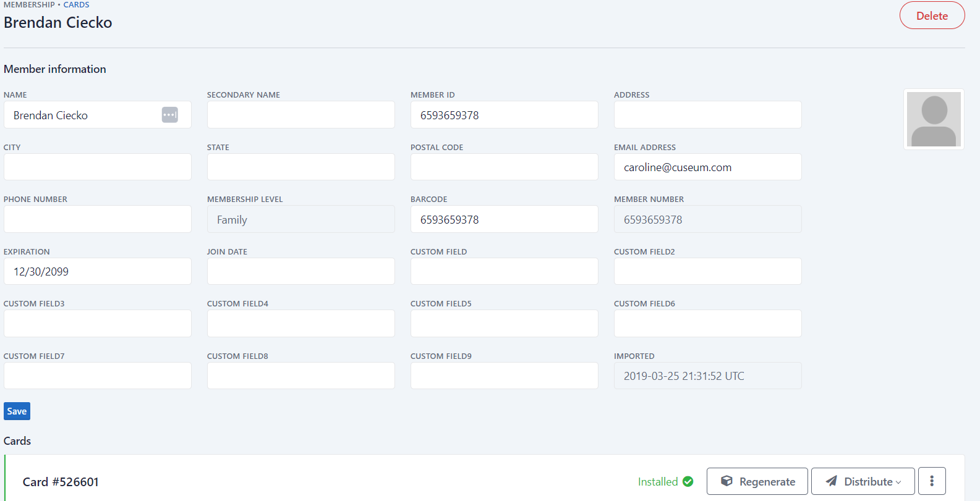Click the Custom Field3 input
980x501 pixels.
[97, 324]
